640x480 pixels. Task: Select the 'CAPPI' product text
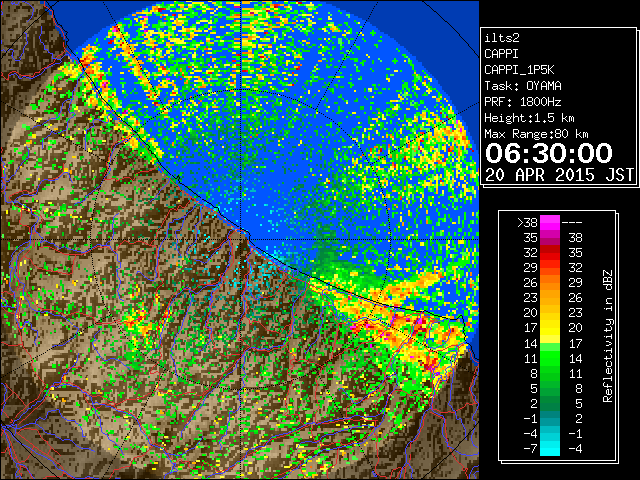point(501,54)
